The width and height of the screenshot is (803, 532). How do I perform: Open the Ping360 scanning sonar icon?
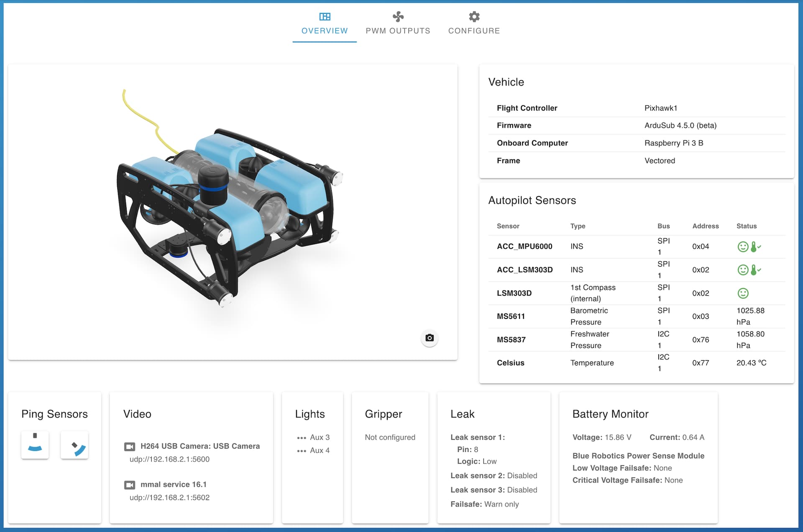click(74, 445)
